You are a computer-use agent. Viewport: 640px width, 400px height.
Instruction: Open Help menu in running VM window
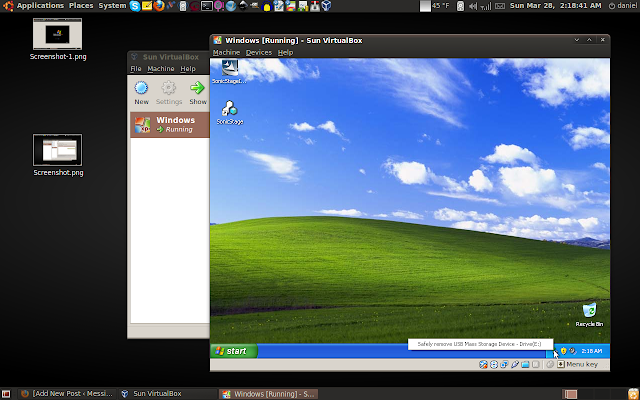(x=285, y=53)
